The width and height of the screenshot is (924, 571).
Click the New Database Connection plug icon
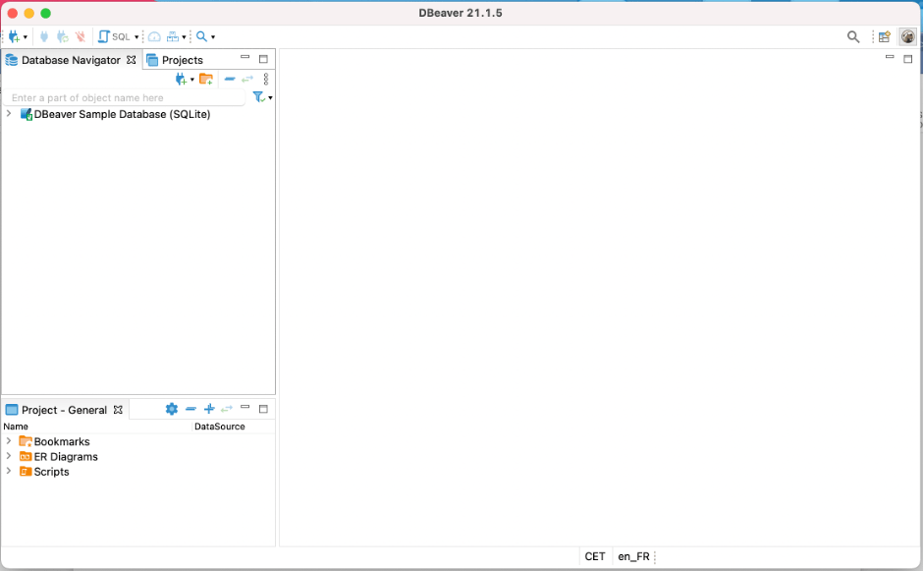click(x=14, y=36)
